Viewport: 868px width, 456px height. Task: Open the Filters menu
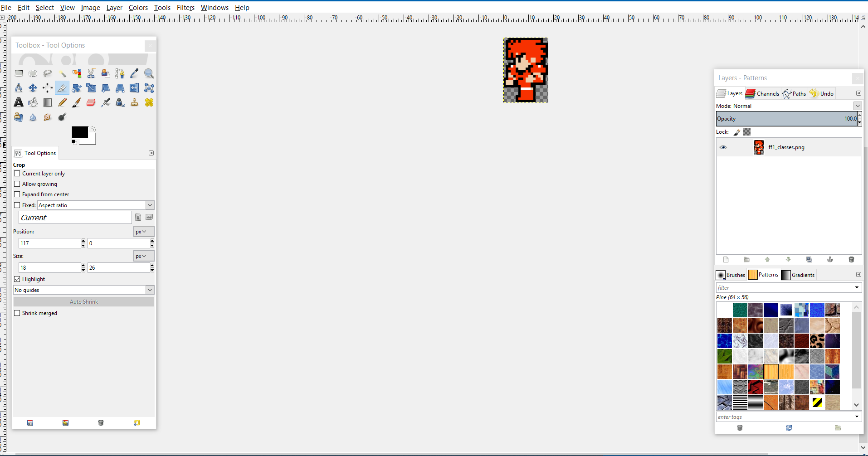185,8
